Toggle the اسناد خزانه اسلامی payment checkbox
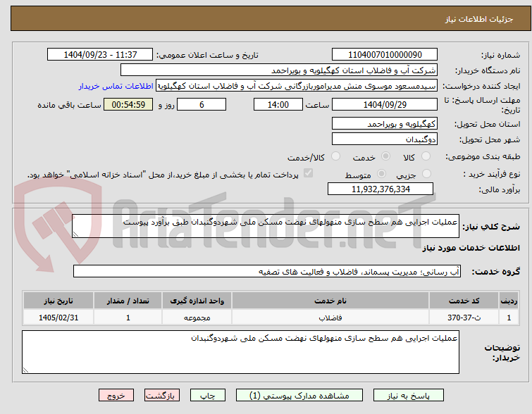This screenshot has width=532, height=414. [x=308, y=174]
